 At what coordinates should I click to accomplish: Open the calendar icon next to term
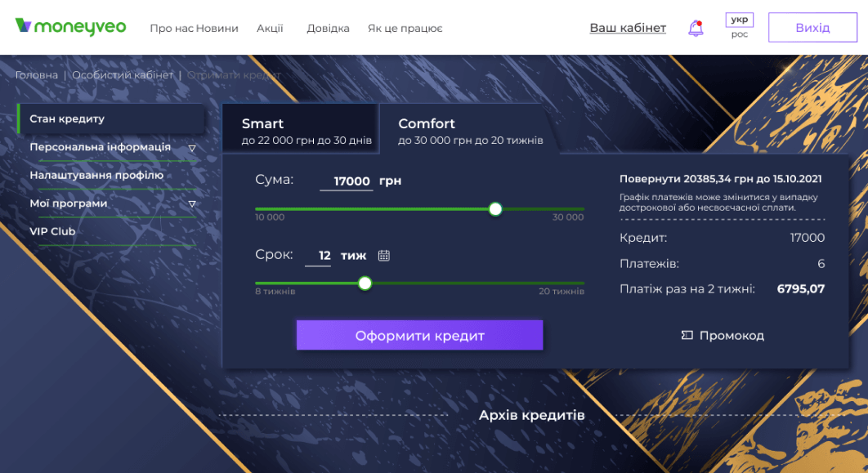pyautogui.click(x=383, y=256)
